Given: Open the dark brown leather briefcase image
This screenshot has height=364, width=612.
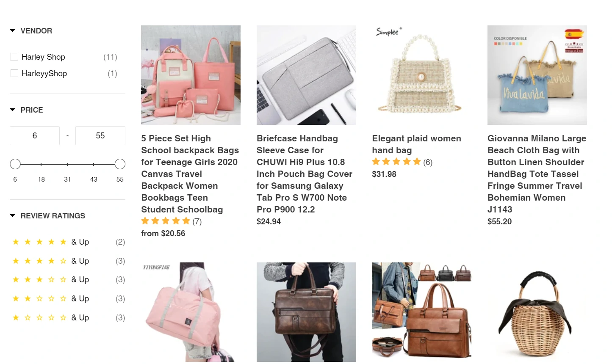Looking at the screenshot, I should pyautogui.click(x=306, y=312).
